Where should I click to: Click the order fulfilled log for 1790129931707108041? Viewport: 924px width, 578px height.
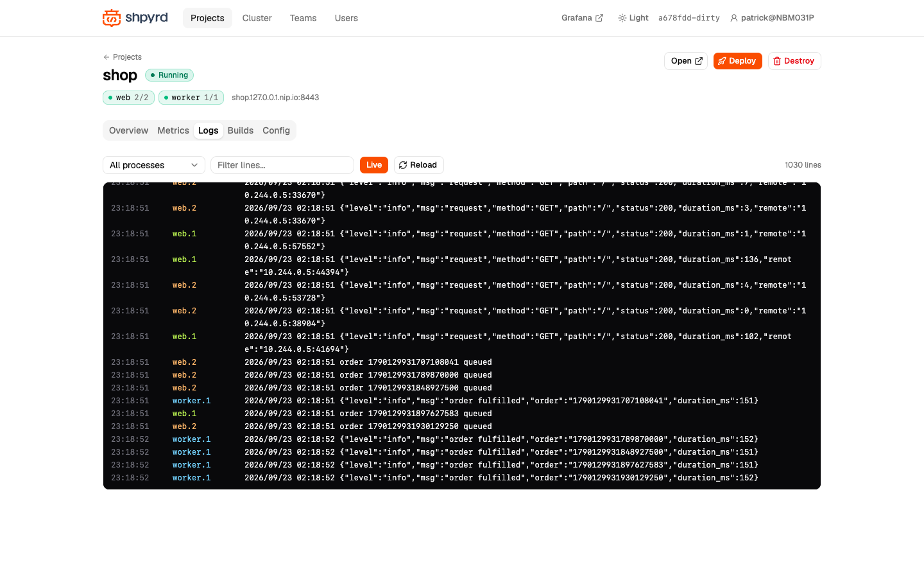(462, 401)
